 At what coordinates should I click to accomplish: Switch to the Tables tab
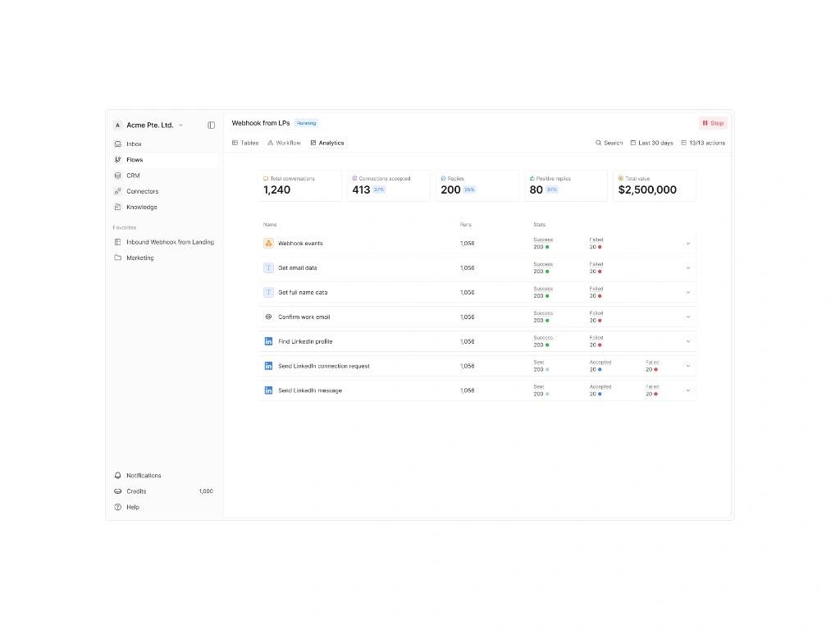(x=245, y=143)
